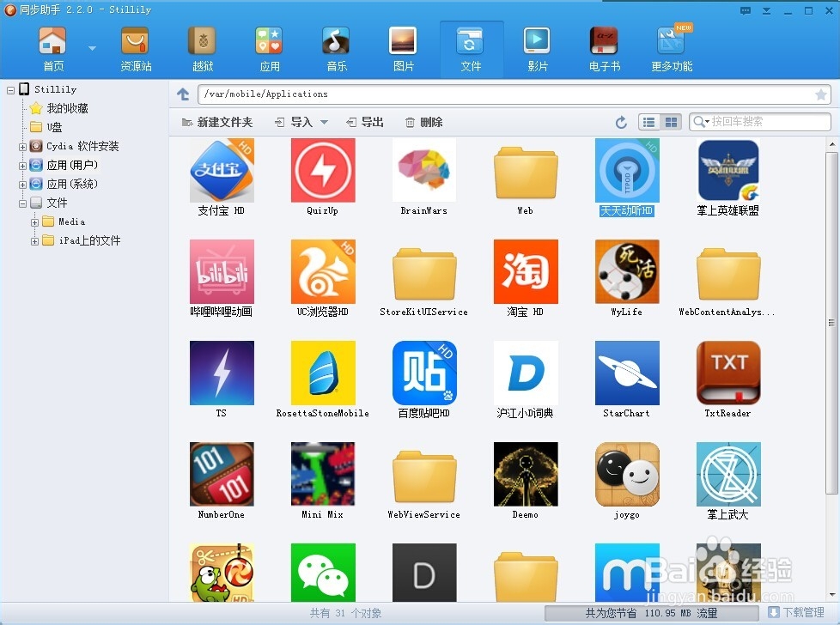Screen dimensions: 840x625
Task: Select the QuizUp app icon
Action: 323,170
